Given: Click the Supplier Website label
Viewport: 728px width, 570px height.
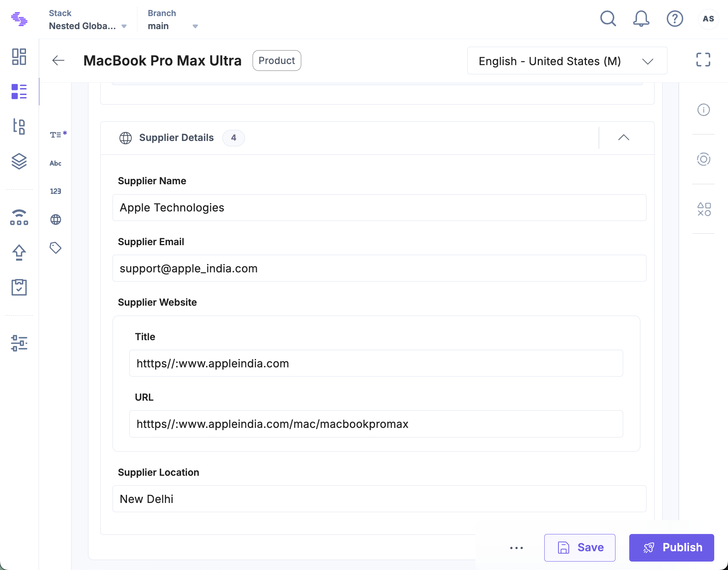Looking at the screenshot, I should (x=157, y=302).
